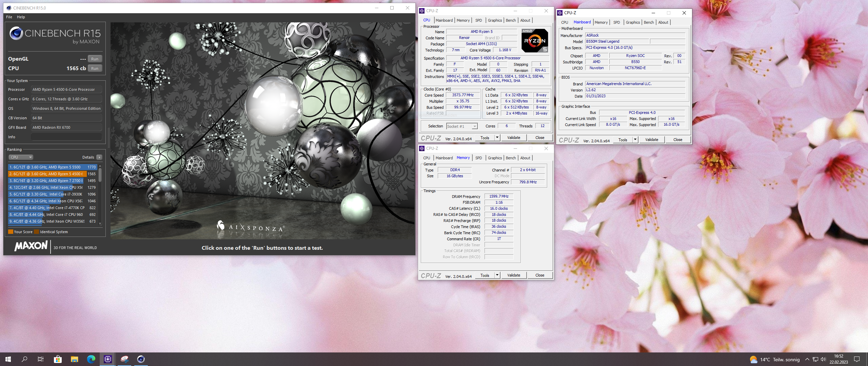
Task: Click the Info input field
Action: pos(66,137)
